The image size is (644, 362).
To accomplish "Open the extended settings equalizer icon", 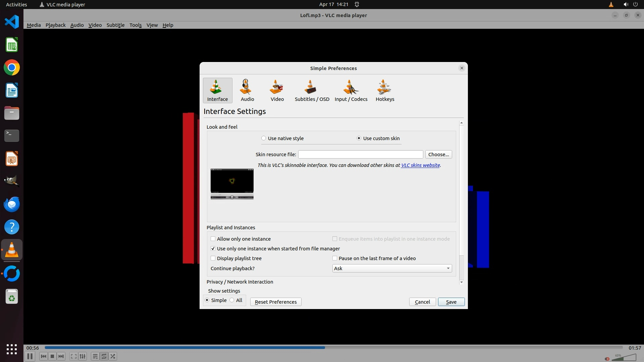I will tap(83, 356).
